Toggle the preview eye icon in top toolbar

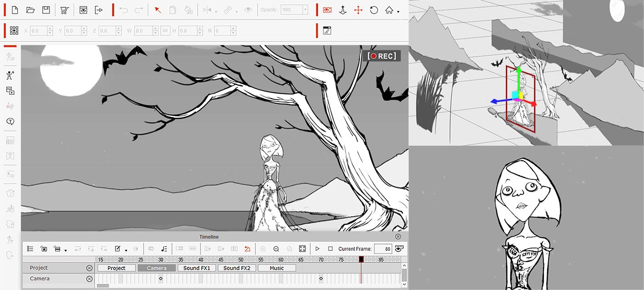[83, 10]
